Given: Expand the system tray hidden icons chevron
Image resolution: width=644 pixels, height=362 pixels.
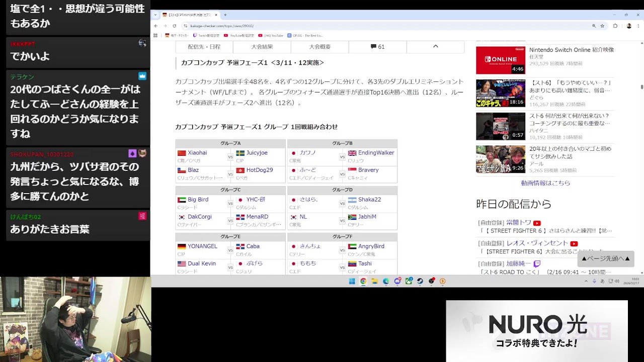Looking at the screenshot, I should tap(586, 281).
